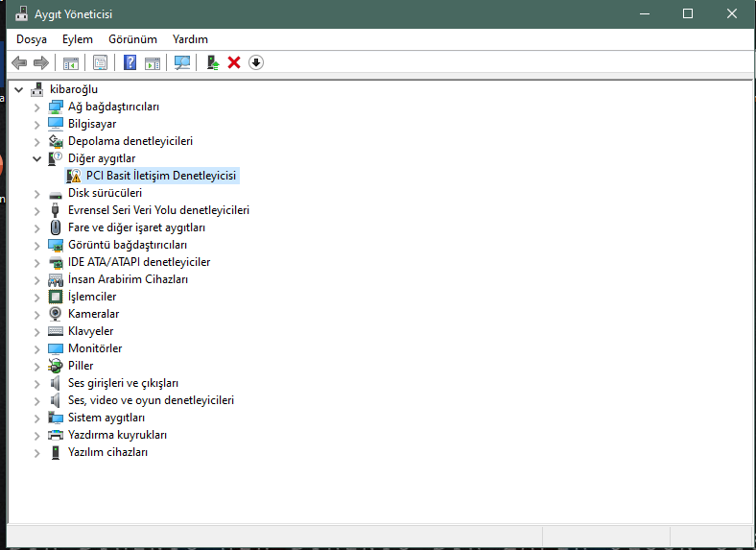Click the Forward arrow toolbar icon

click(41, 62)
